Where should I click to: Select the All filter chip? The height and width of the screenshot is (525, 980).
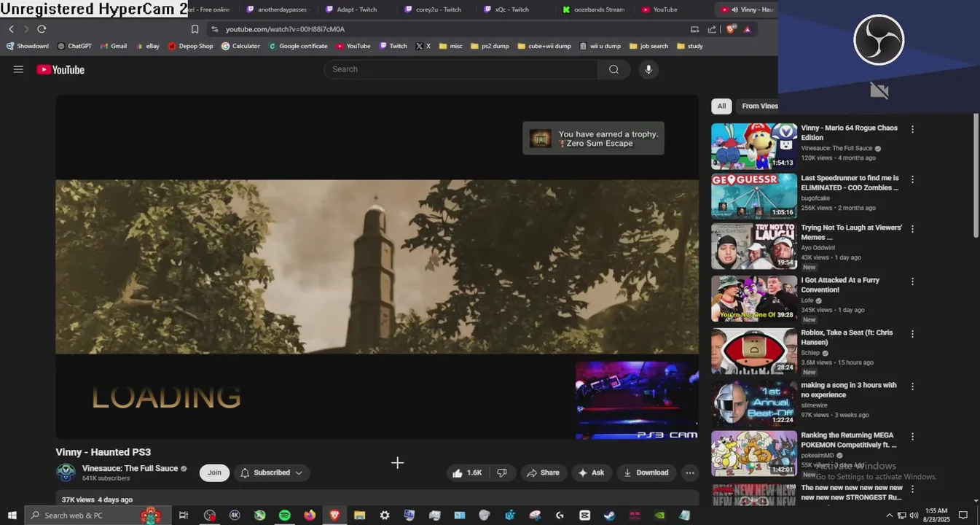pos(721,106)
